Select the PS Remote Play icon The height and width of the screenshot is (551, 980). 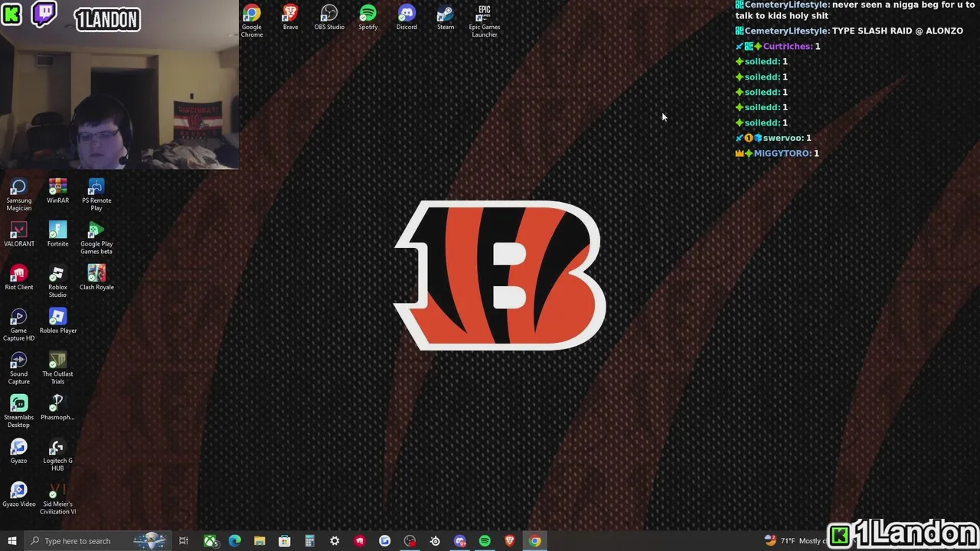pos(96,195)
